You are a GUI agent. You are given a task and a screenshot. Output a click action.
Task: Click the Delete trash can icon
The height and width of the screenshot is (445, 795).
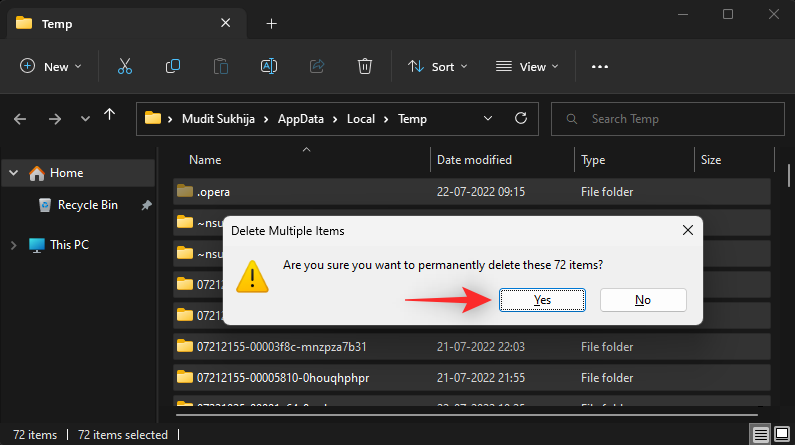tap(365, 66)
